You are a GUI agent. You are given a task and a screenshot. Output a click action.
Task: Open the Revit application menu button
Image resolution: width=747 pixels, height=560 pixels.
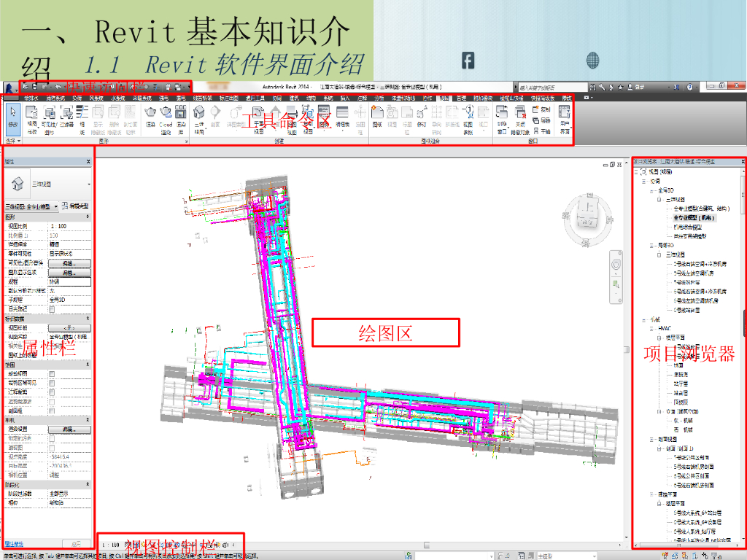[10, 87]
